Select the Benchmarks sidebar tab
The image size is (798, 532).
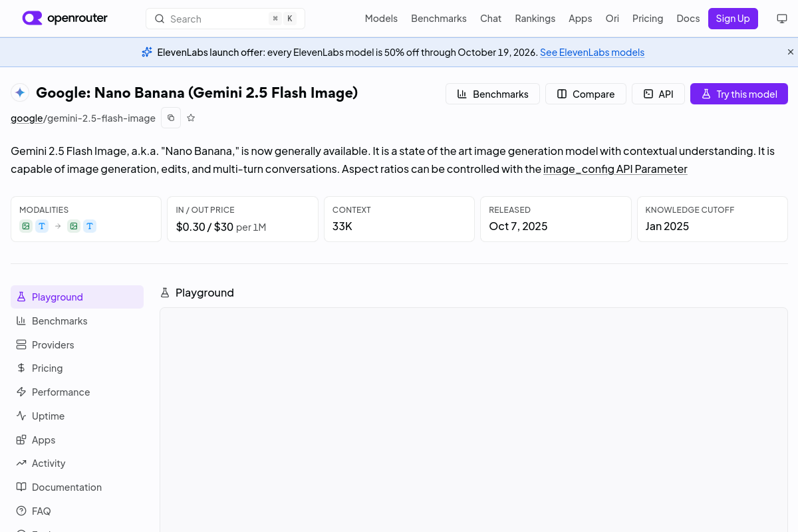(77, 321)
